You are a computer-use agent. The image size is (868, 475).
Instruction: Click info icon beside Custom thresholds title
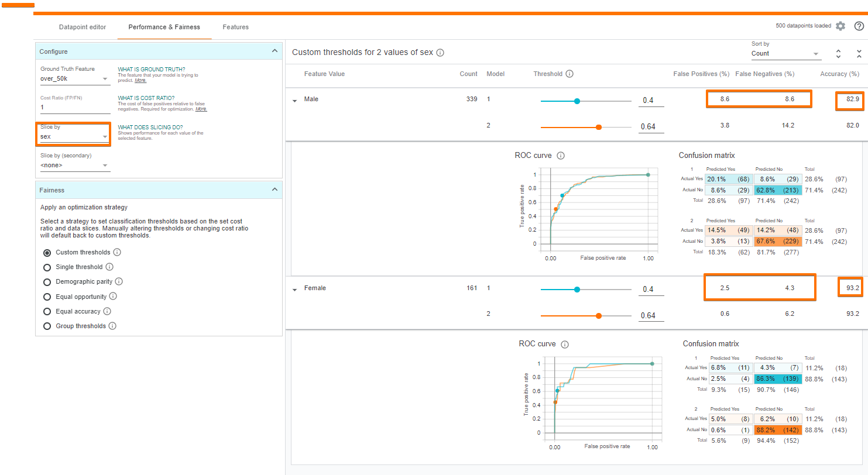pos(440,53)
